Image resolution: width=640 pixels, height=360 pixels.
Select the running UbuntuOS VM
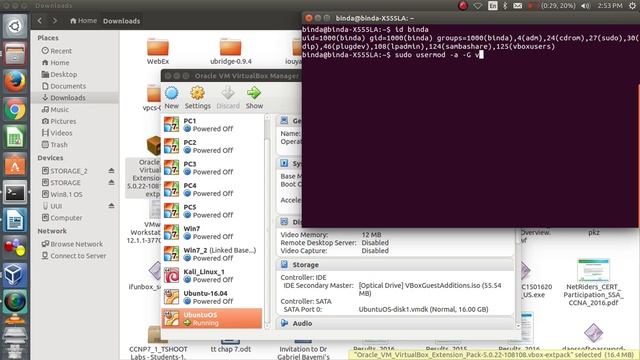[x=212, y=319]
